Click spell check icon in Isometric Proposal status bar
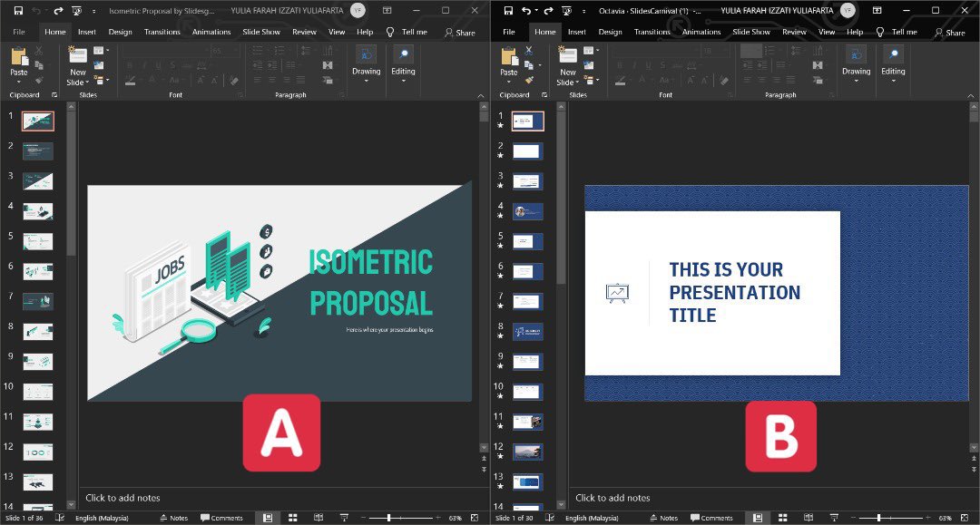 click(60, 518)
